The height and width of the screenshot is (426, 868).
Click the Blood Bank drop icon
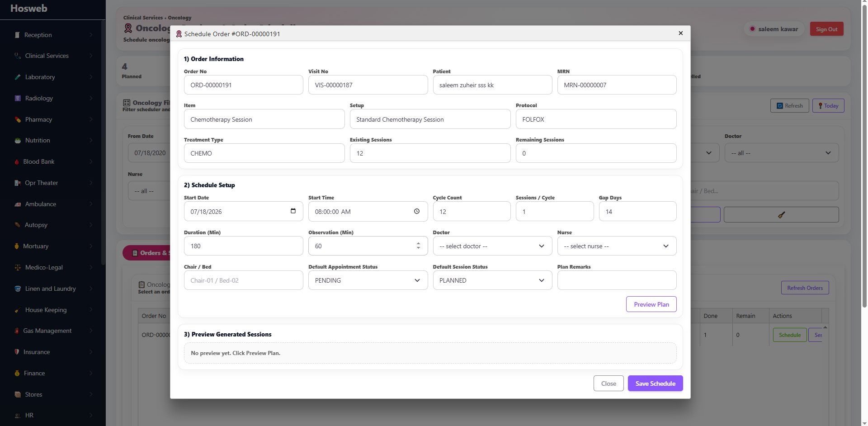coord(17,161)
